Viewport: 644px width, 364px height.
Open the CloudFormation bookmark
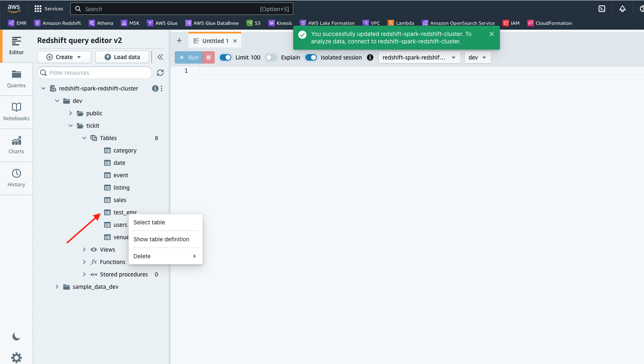tap(550, 23)
